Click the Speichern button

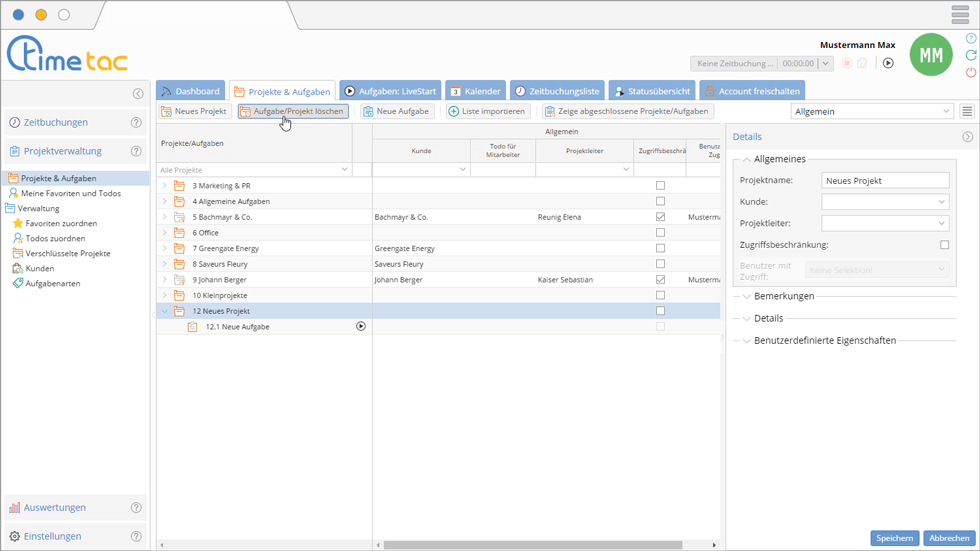coord(894,538)
